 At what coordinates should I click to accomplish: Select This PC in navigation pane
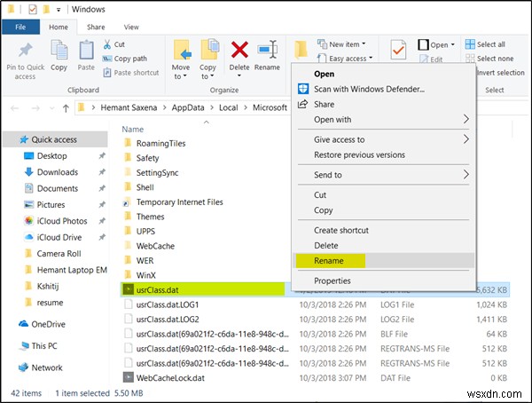tap(56, 346)
